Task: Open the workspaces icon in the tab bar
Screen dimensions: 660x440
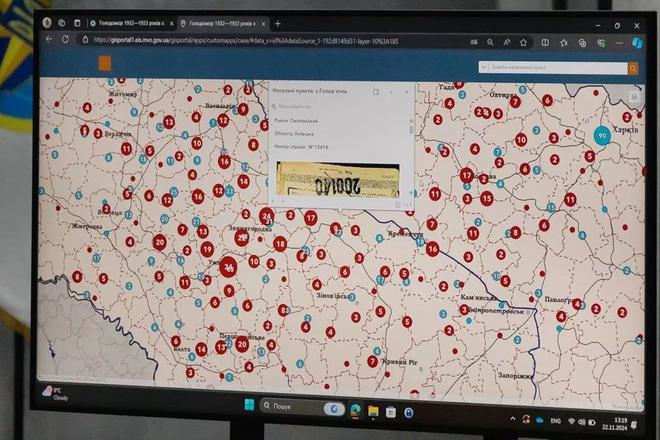Action: click(61, 23)
